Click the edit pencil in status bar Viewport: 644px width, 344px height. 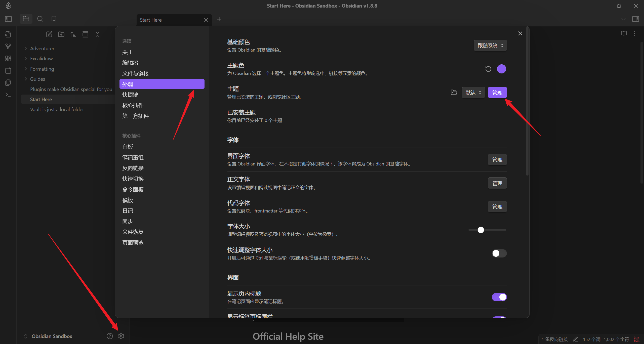(x=575, y=339)
